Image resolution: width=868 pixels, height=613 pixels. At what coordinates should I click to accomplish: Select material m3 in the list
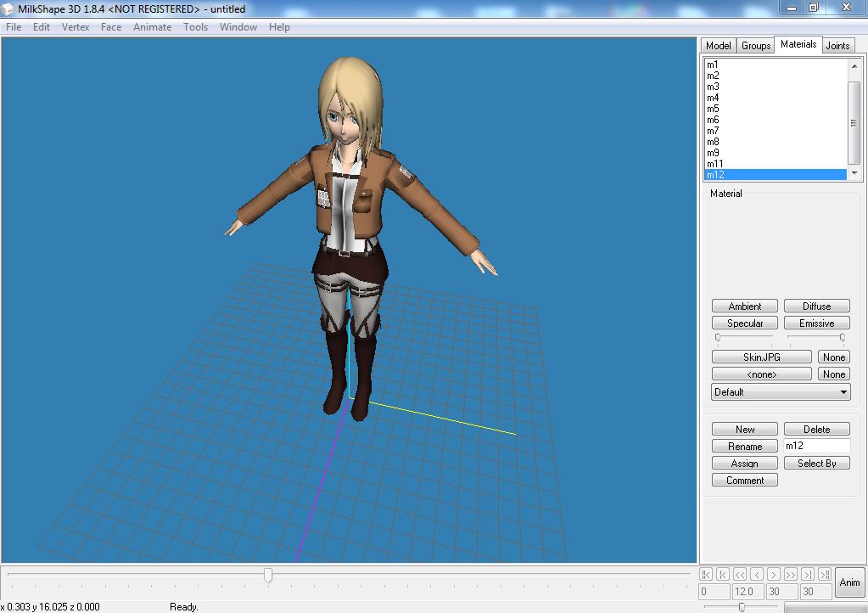point(776,87)
